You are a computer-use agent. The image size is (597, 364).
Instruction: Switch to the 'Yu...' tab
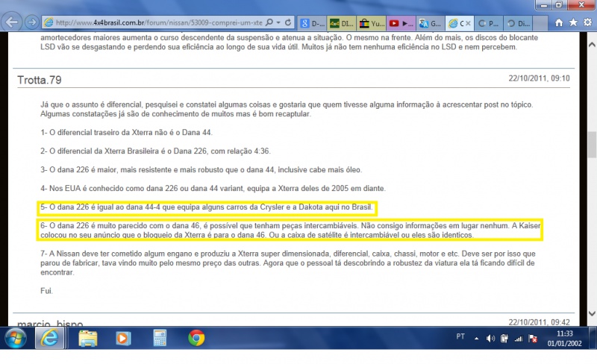372,23
